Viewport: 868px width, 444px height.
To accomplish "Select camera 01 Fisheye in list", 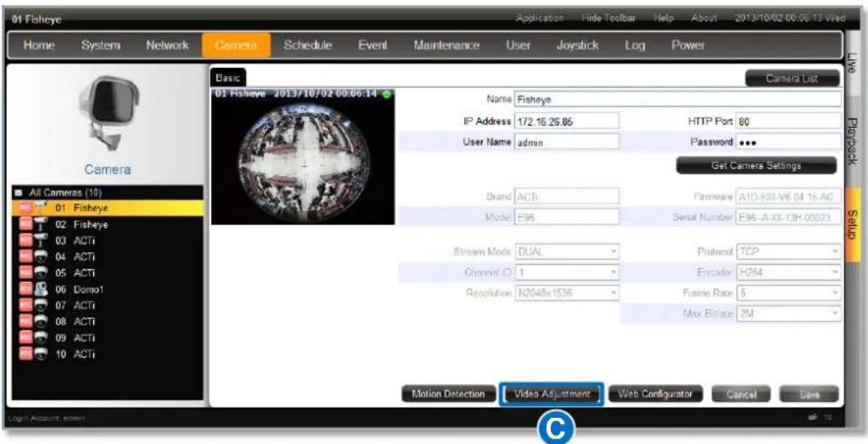I will (x=108, y=208).
